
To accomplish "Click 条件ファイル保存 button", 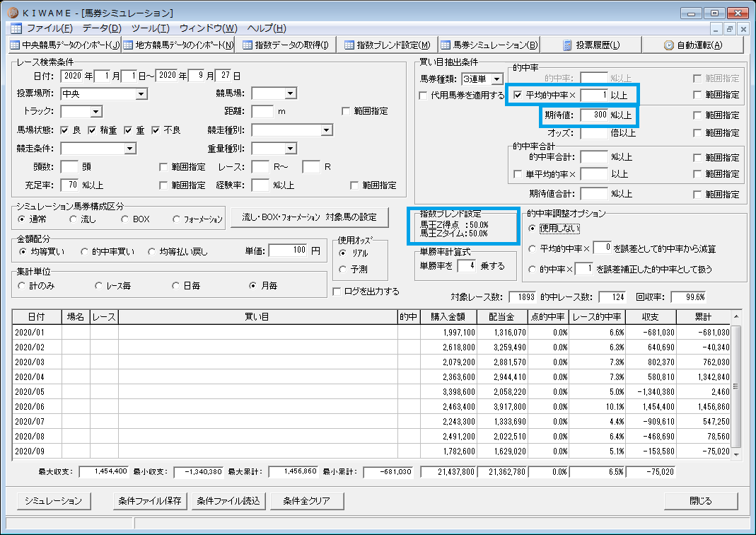I will [x=150, y=501].
